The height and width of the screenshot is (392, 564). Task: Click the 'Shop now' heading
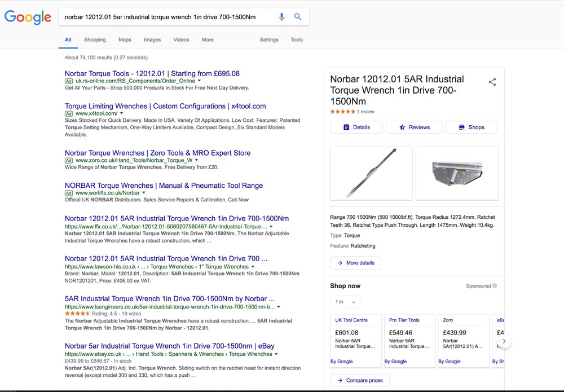click(x=345, y=286)
